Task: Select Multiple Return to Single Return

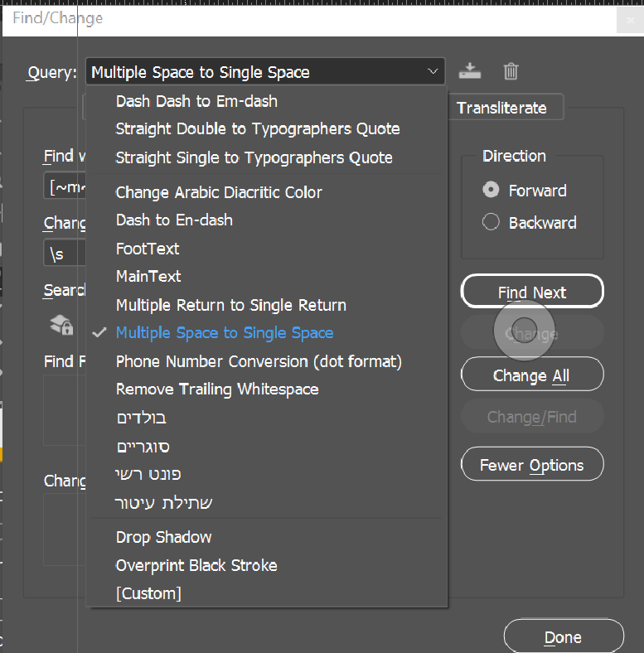Action: (x=230, y=305)
